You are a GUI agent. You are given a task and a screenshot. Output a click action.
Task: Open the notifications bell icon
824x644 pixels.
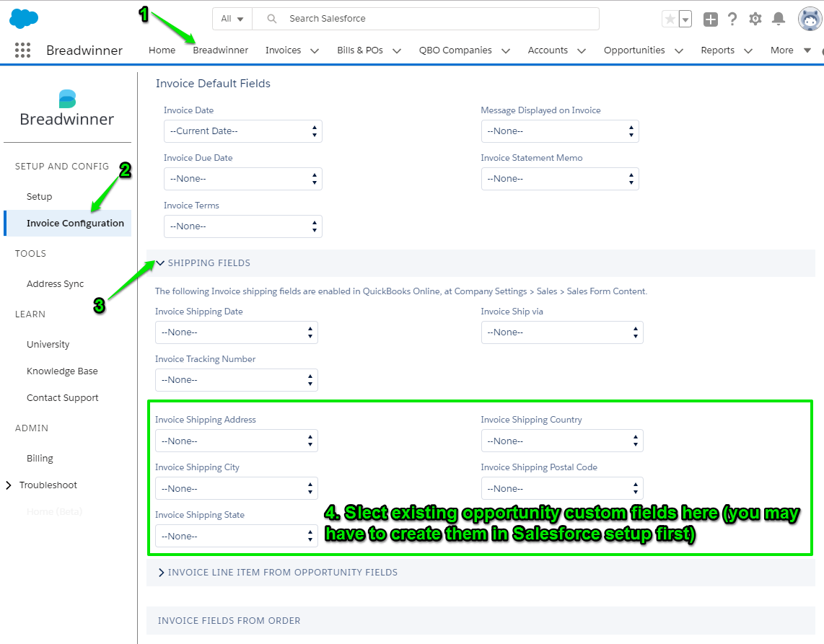click(x=779, y=19)
